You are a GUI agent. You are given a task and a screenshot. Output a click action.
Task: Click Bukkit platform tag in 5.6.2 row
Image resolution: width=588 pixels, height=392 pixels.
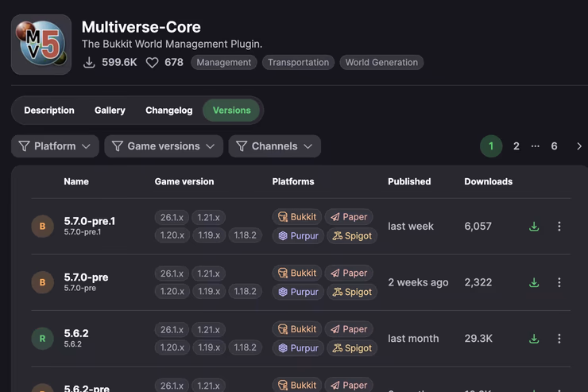point(297,329)
